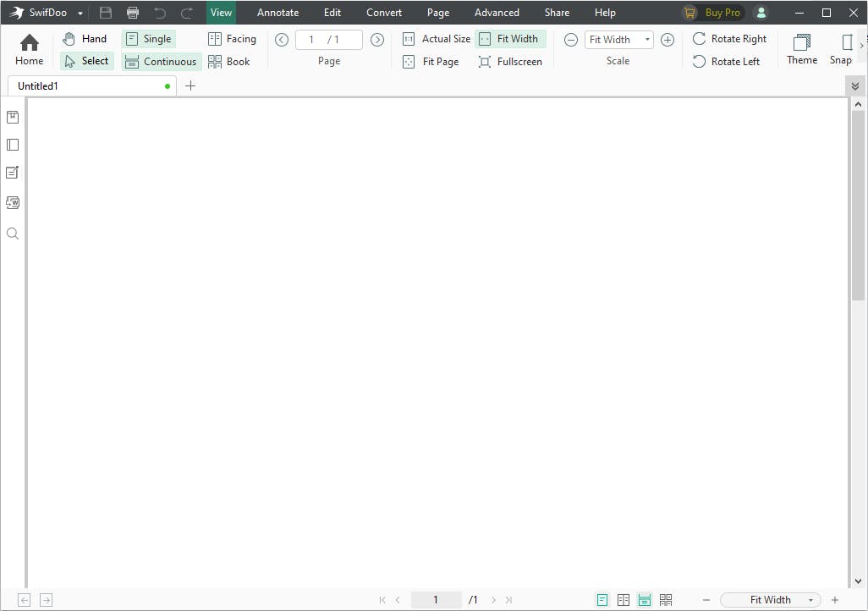
Task: Toggle Single page view mode
Action: coord(149,39)
